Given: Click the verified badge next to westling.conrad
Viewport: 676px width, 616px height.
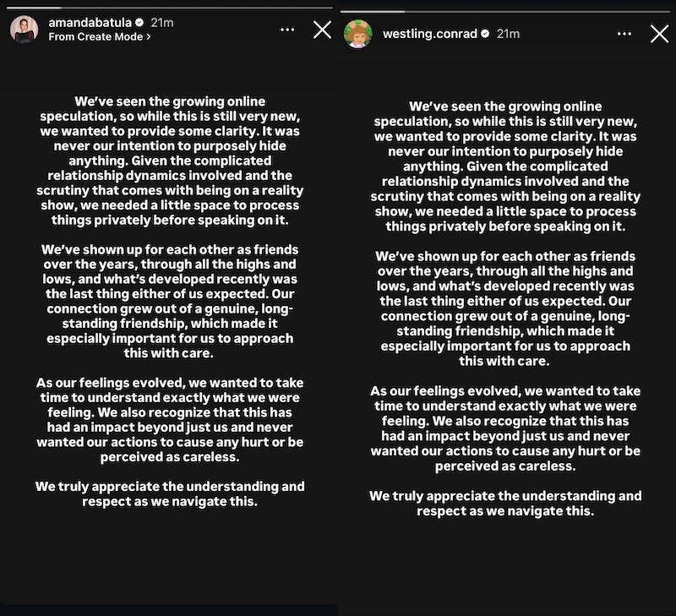Looking at the screenshot, I should pos(484,35).
